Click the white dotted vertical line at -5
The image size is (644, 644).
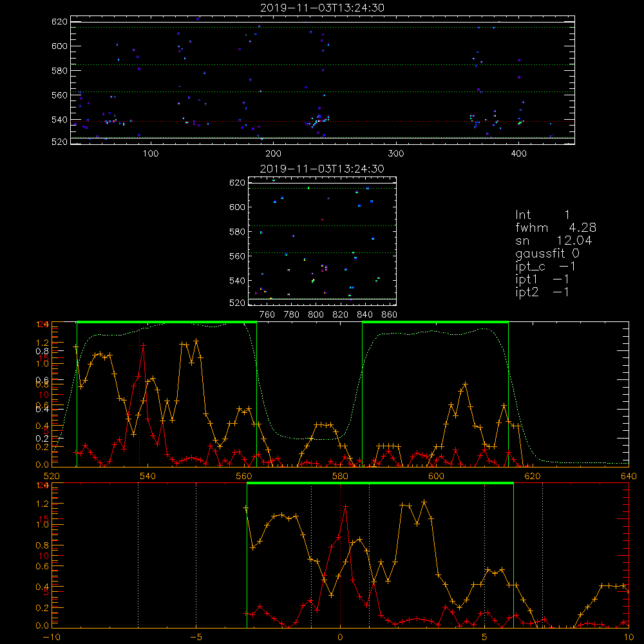[x=196, y=555]
